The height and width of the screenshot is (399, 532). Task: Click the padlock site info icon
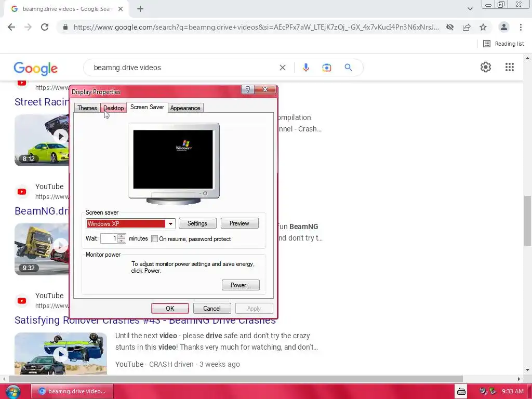65,27
